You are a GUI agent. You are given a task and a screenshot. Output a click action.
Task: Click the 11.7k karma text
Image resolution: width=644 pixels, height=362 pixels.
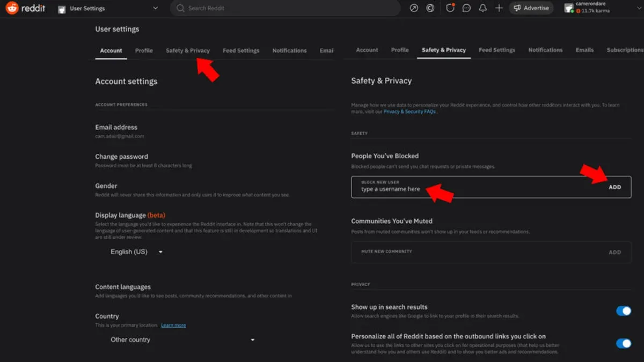595,11
